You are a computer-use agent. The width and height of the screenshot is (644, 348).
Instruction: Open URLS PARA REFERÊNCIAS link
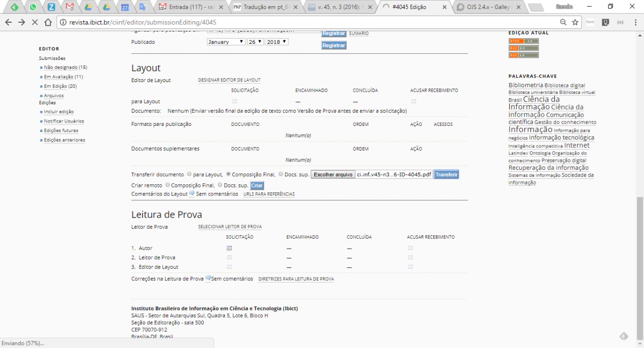click(269, 194)
